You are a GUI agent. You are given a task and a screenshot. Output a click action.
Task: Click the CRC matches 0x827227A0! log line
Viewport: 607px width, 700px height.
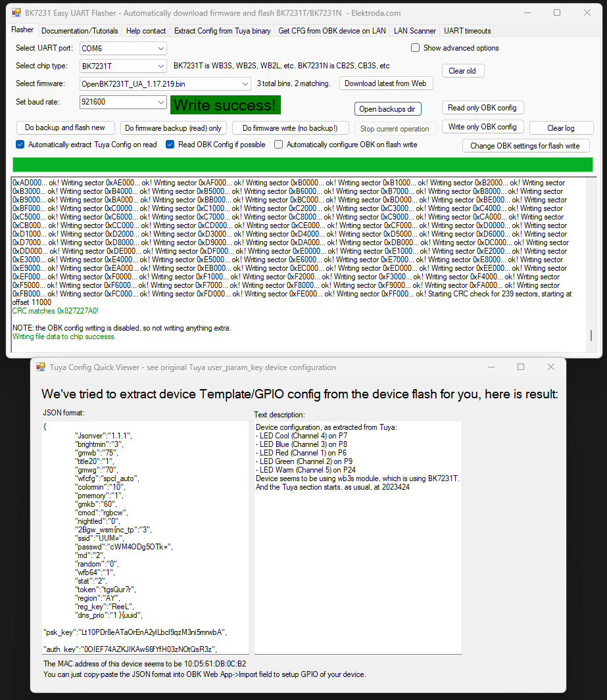click(x=55, y=311)
